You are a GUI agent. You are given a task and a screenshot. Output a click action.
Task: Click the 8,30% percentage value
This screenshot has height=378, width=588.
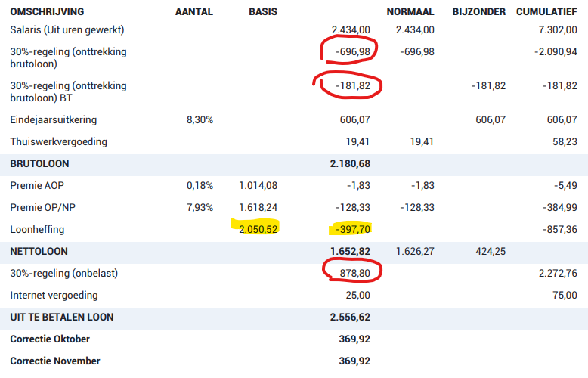click(200, 120)
